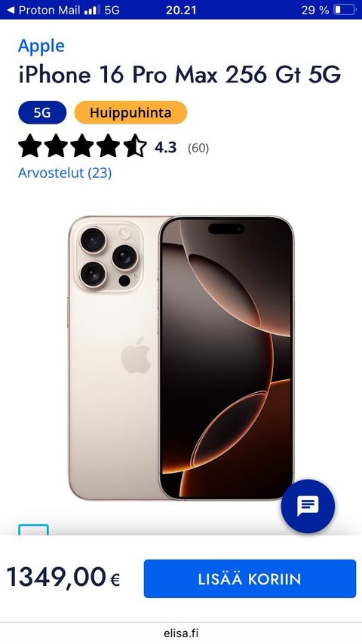Open the Apple brand link
362x644 pixels.
point(41,46)
